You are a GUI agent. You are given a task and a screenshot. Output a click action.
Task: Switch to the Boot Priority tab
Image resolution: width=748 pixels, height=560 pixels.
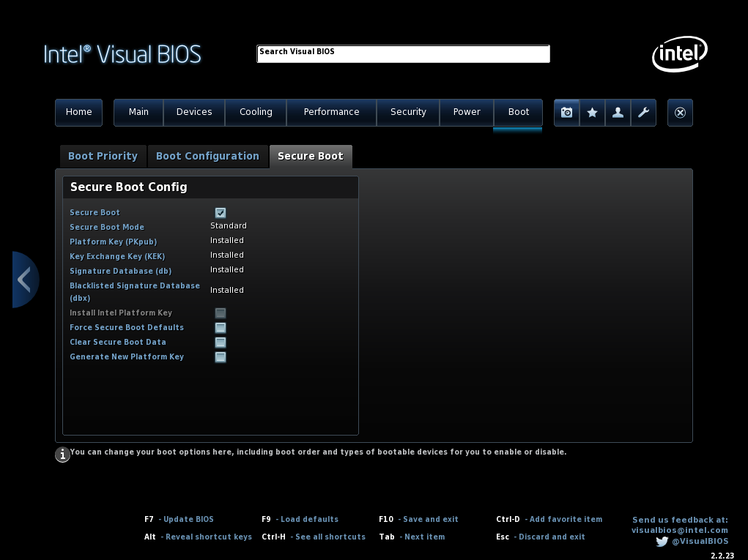[x=103, y=156]
